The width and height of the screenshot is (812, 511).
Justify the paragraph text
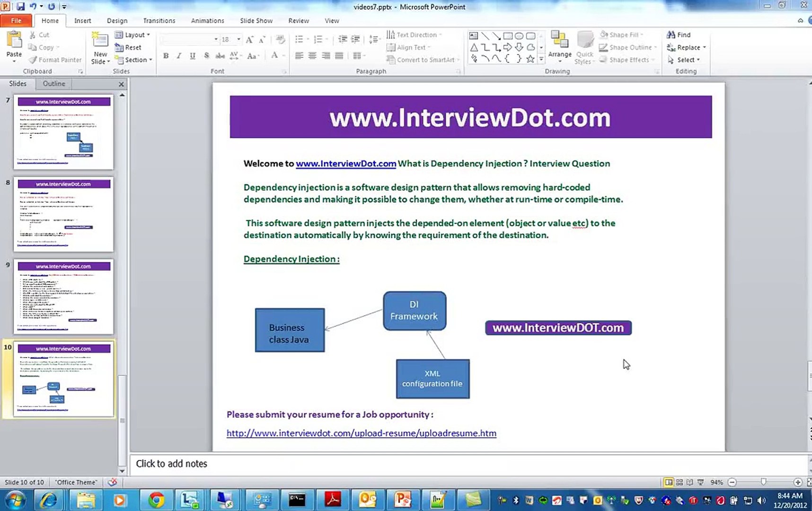coord(339,55)
